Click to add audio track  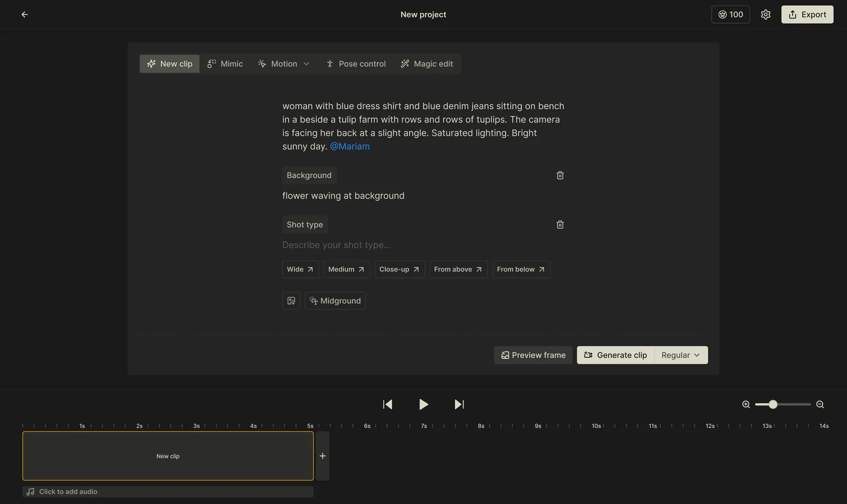[168, 492]
